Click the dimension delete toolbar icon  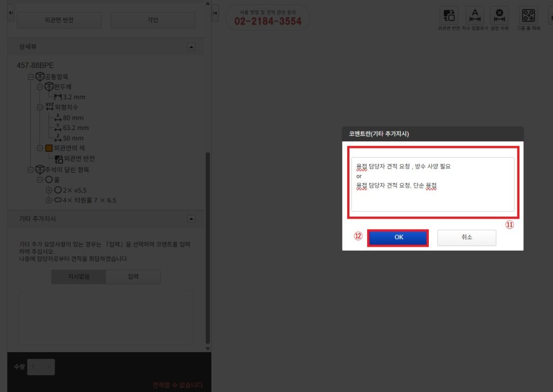500,15
